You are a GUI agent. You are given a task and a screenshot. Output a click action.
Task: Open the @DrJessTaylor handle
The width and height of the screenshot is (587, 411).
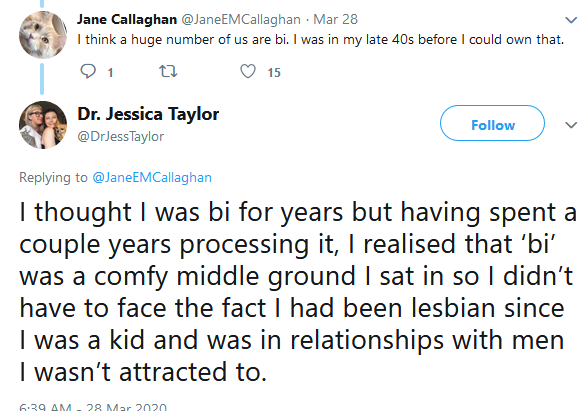[121, 137]
